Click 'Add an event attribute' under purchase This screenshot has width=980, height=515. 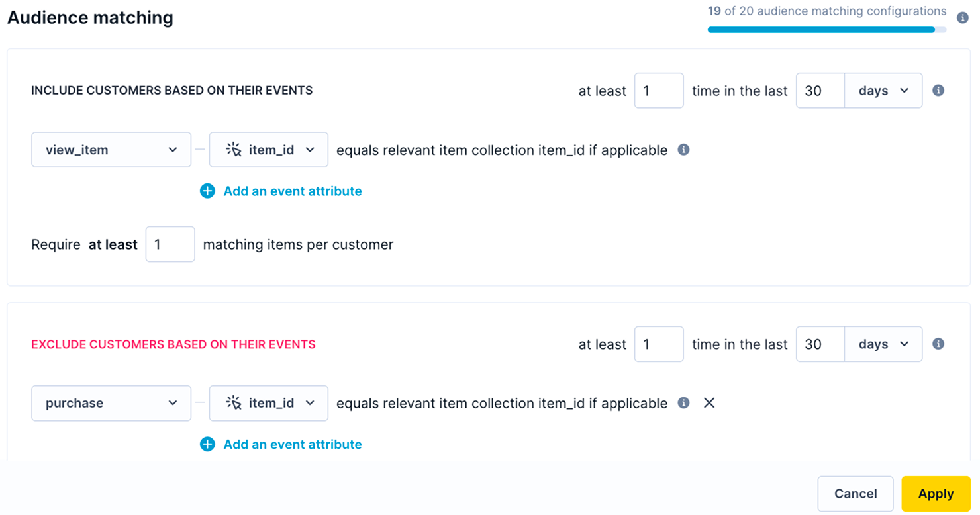(293, 444)
